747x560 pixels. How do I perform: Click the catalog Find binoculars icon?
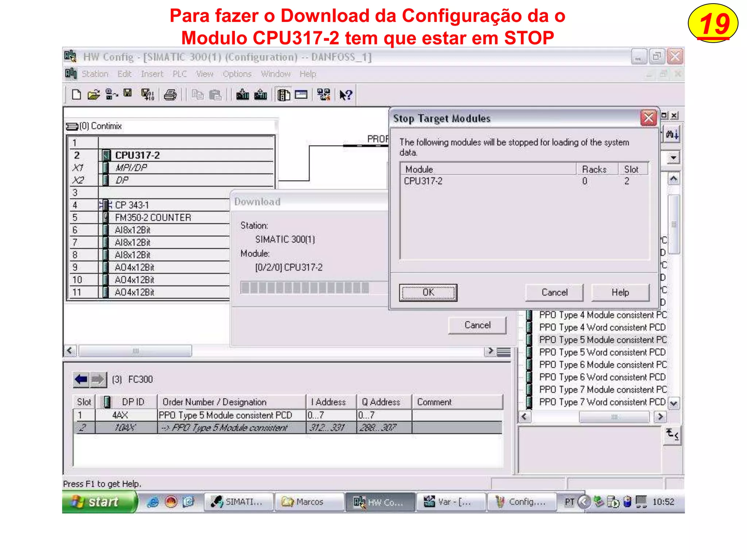[x=672, y=135]
